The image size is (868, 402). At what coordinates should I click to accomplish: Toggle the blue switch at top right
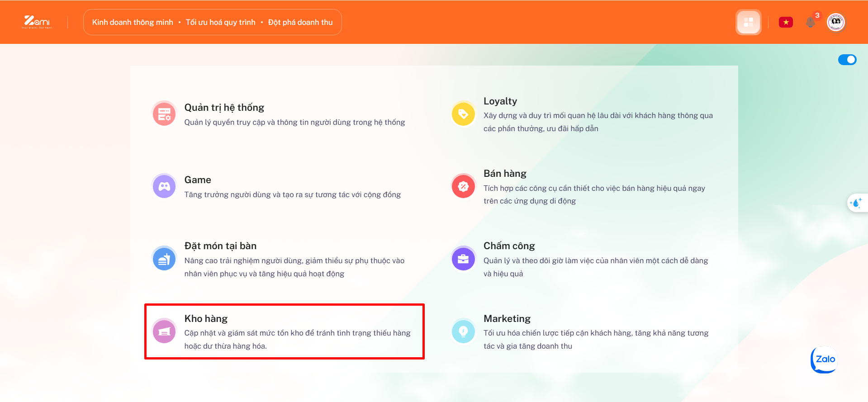[x=847, y=60]
